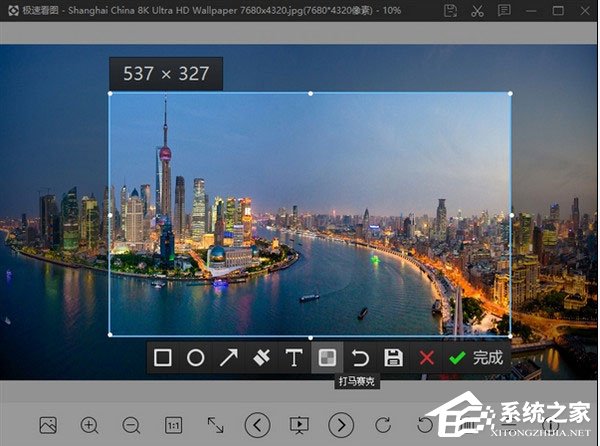Select the brush pen tool
The height and width of the screenshot is (446, 600).
[x=261, y=358]
